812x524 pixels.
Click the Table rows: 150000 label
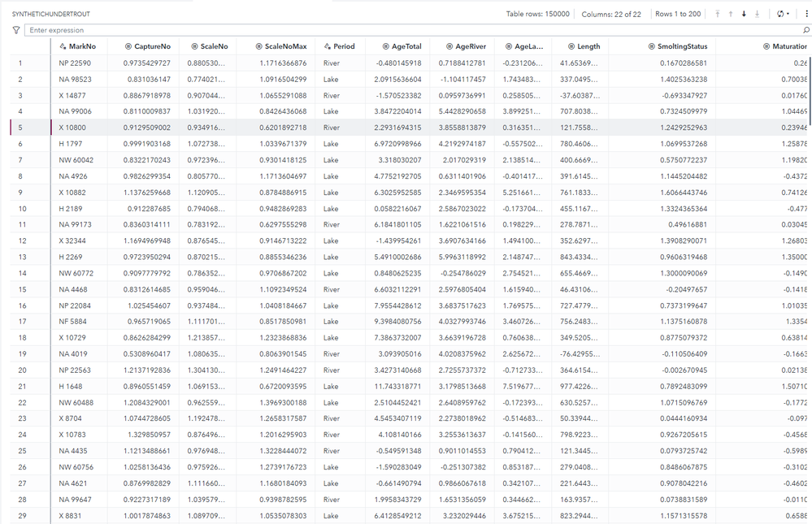pyautogui.click(x=537, y=14)
